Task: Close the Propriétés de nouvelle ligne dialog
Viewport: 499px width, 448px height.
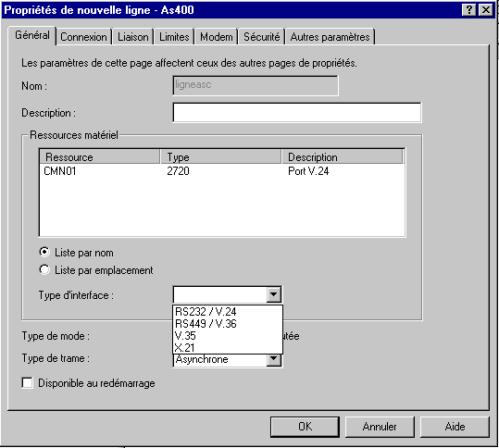Action: [x=486, y=10]
